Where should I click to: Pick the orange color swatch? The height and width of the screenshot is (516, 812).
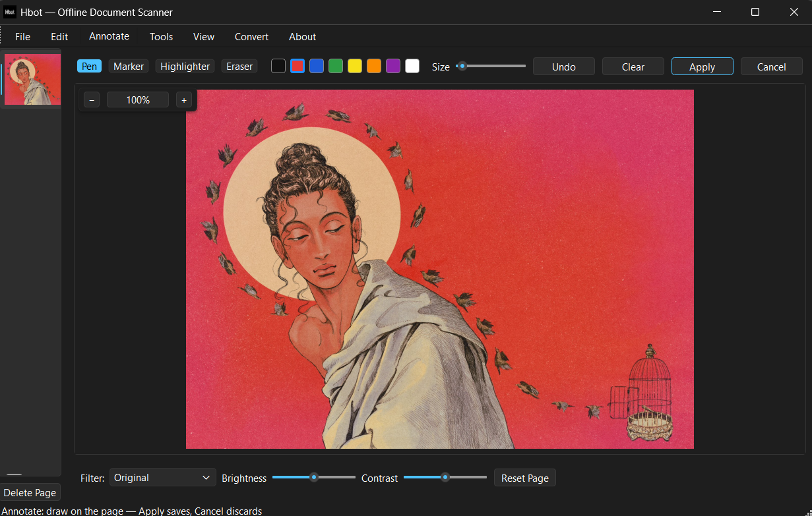point(374,66)
